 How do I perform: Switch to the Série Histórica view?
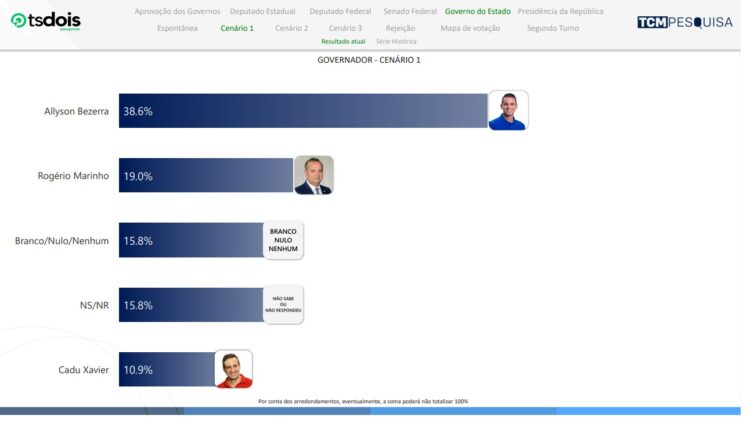coord(396,42)
